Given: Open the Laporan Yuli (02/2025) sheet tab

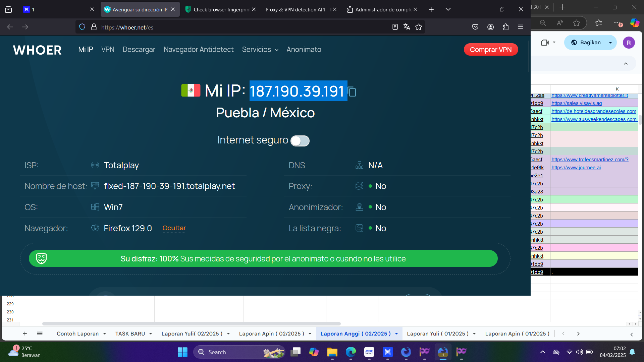Looking at the screenshot, I should pyautogui.click(x=192, y=334).
